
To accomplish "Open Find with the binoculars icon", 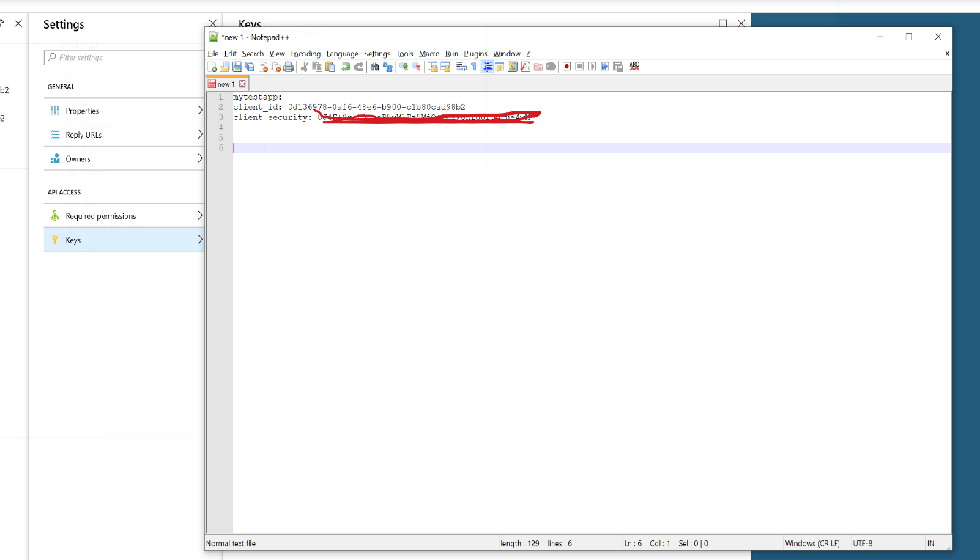I will tap(375, 67).
